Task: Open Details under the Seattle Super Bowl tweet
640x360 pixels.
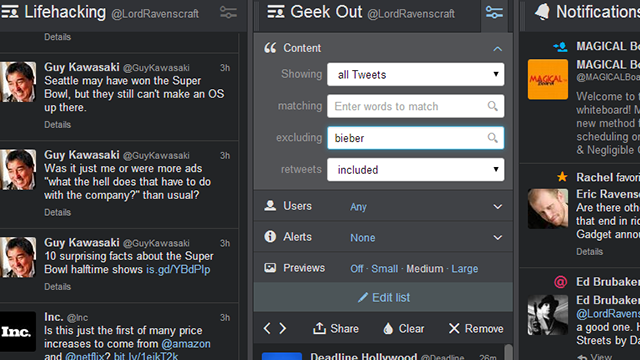Action: coord(58,124)
